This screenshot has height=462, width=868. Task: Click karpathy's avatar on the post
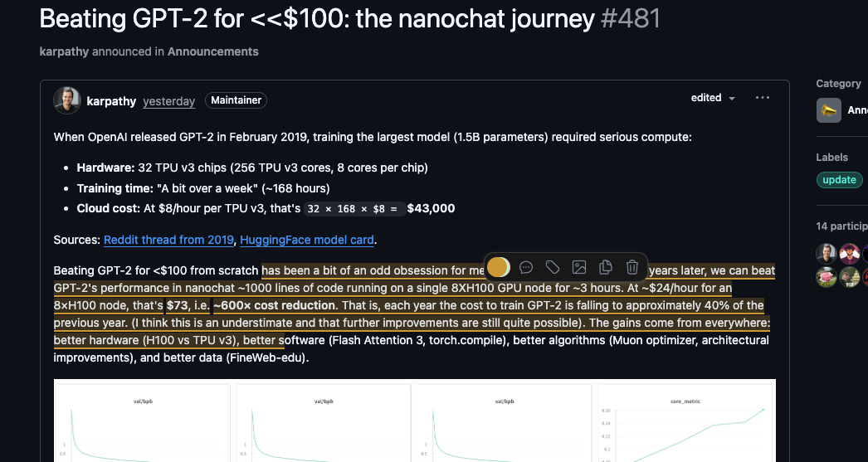(x=66, y=100)
